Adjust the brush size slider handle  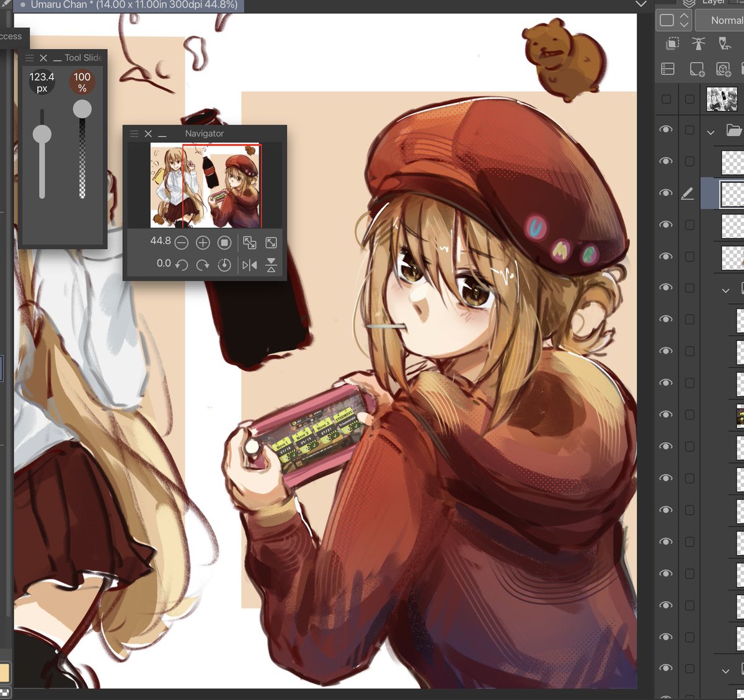tap(42, 134)
